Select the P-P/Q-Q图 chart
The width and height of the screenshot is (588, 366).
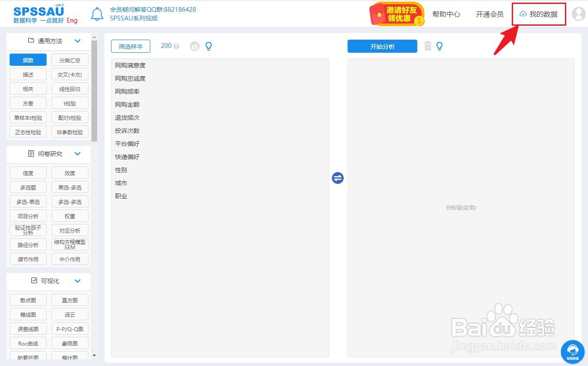70,329
